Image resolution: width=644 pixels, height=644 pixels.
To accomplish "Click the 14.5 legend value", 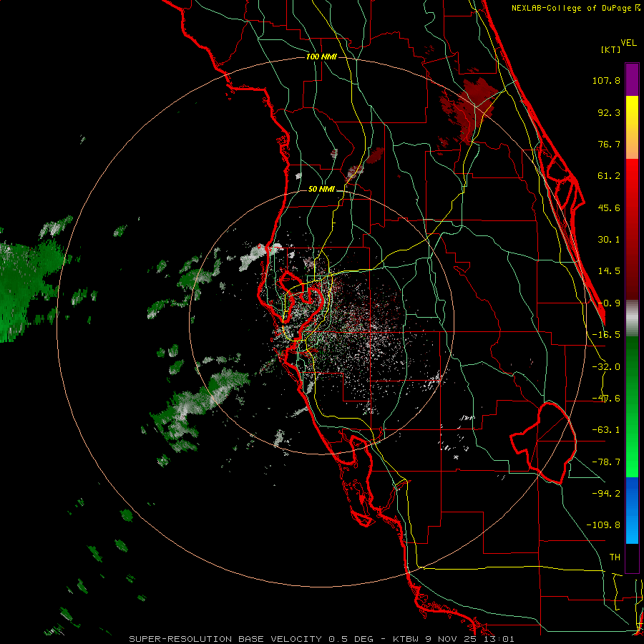I will pyautogui.click(x=609, y=271).
